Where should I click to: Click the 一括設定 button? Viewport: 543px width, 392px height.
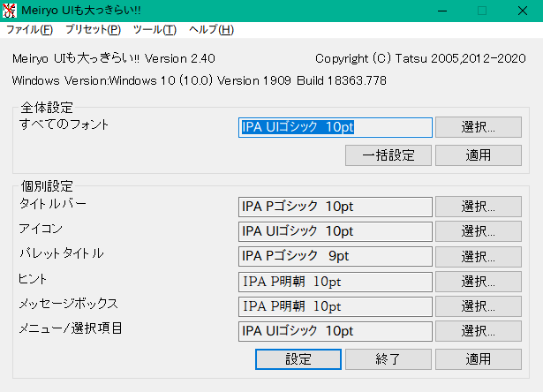click(x=388, y=155)
